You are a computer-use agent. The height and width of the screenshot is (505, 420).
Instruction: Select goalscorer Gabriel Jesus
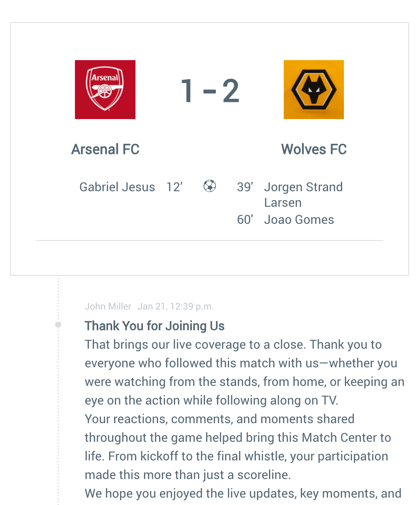tap(117, 187)
